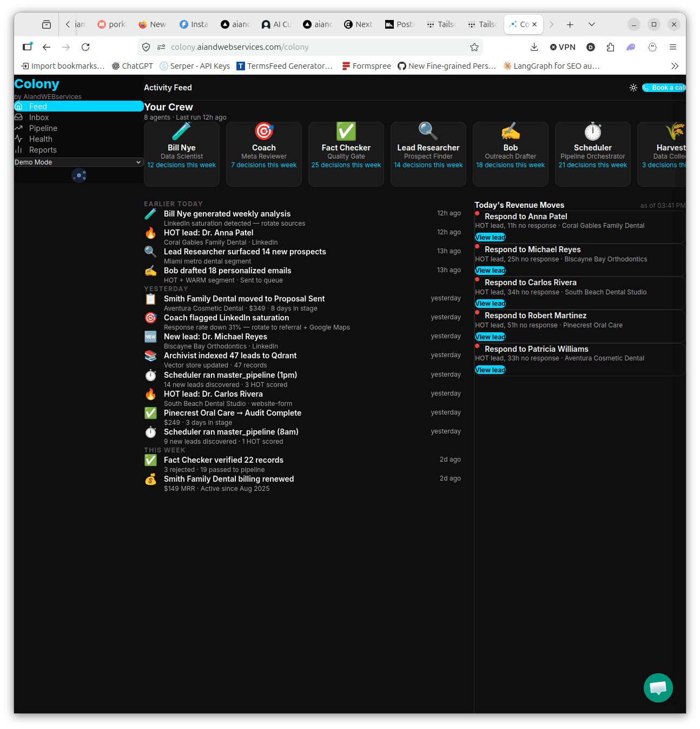
Task: Open the chat bubble in the corner
Action: click(658, 688)
